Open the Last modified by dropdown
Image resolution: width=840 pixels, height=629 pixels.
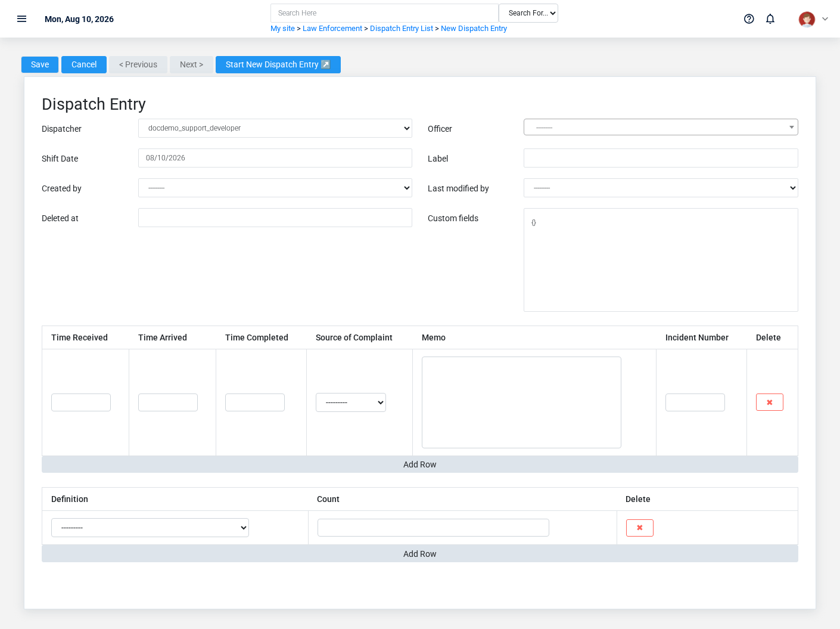coord(661,188)
